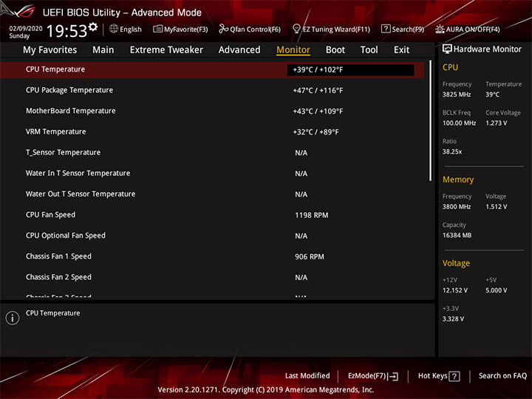Screen dimensions: 532x399
Task: Open MyFavorite(F3)
Action: [186, 29]
